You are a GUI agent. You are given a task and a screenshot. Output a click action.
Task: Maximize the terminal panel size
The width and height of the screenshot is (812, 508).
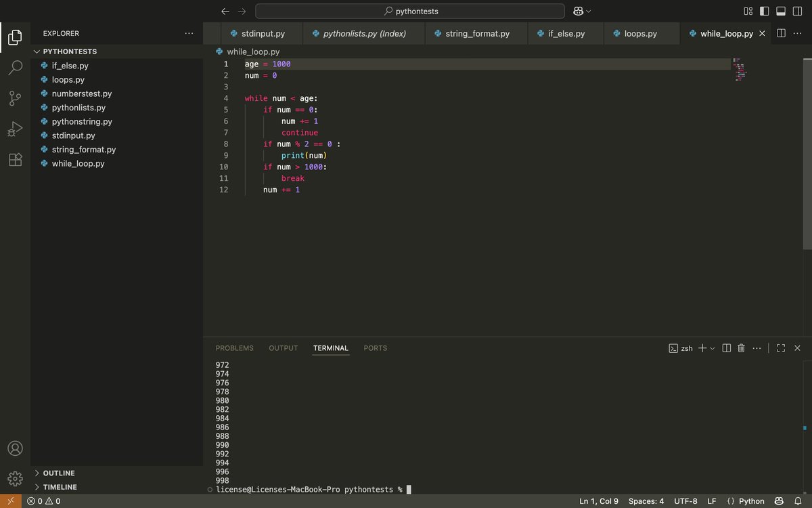click(x=781, y=348)
